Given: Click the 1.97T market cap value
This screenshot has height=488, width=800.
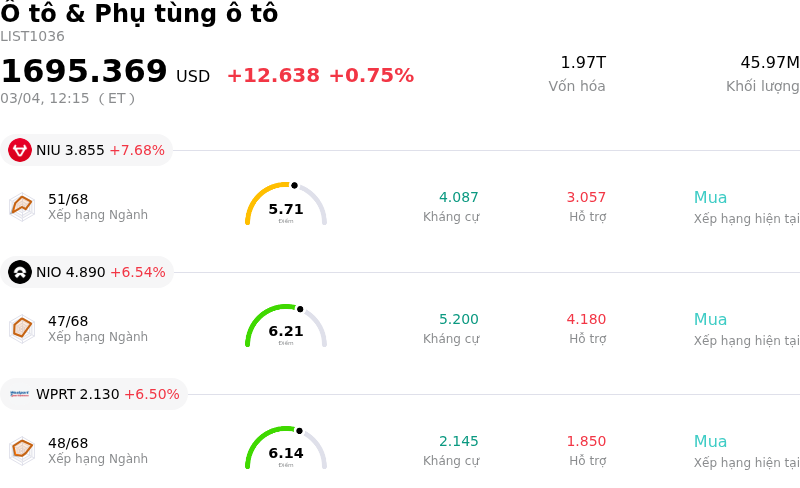Looking at the screenshot, I should [x=583, y=63].
